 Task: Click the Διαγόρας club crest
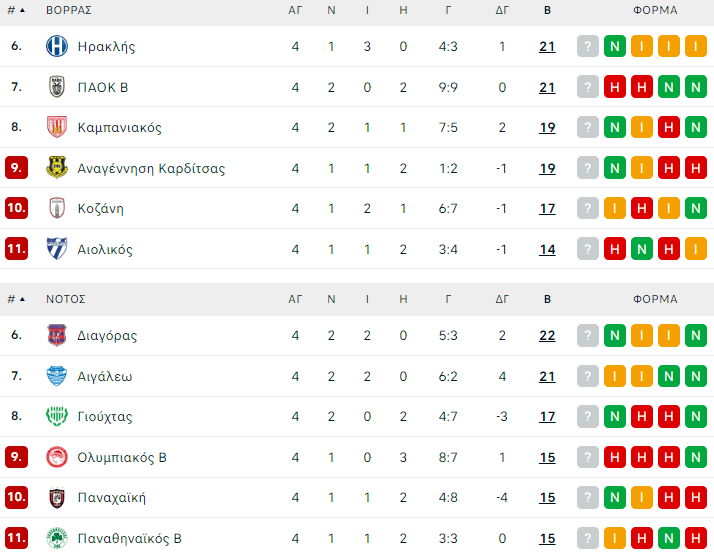[56, 336]
